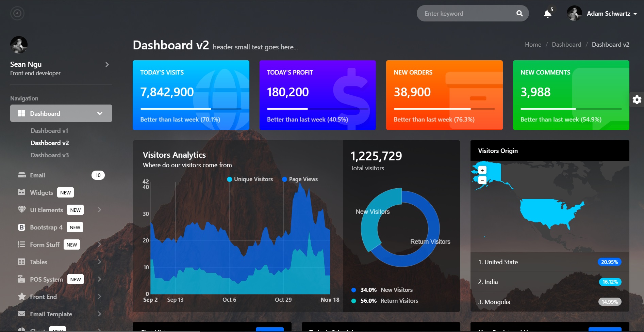Image resolution: width=644 pixels, height=332 pixels.
Task: Click the map zoom out button
Action: 482,180
